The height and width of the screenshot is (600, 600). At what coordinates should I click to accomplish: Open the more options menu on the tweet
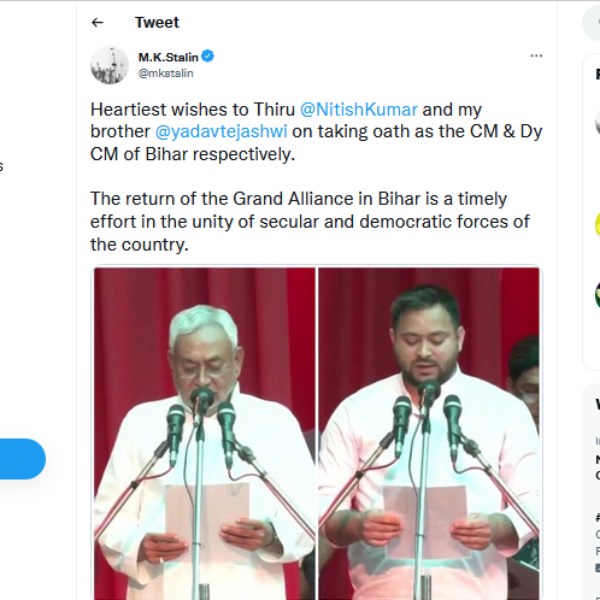(536, 56)
